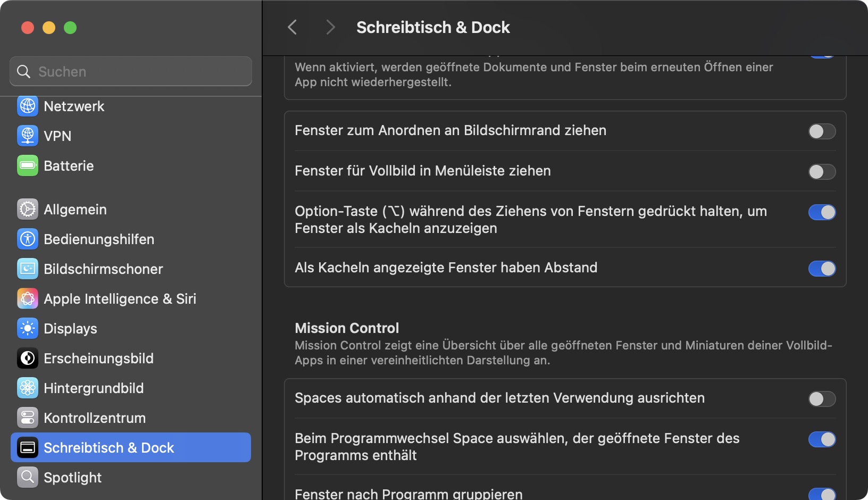The image size is (868, 500).
Task: Go back with the left chevron
Action: point(293,27)
